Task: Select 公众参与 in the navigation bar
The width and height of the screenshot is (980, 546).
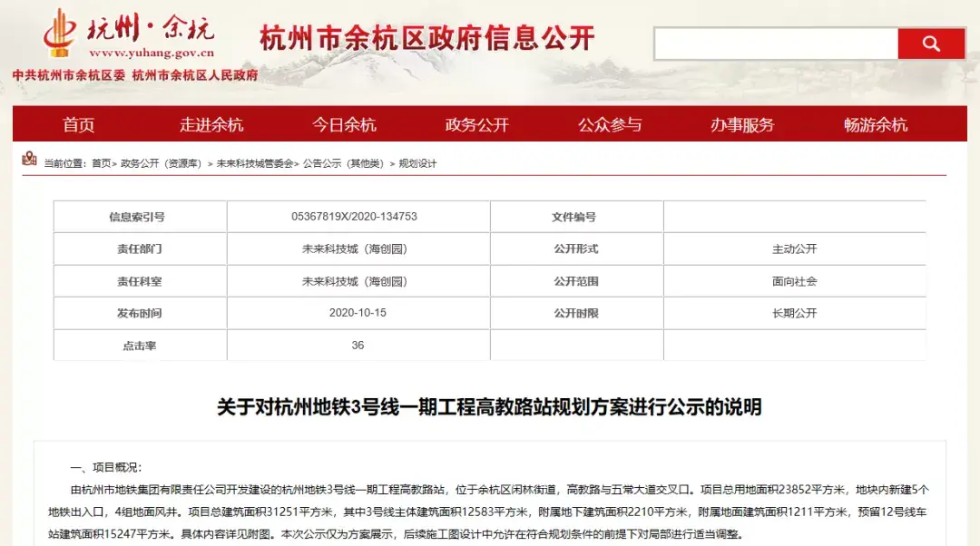Action: pyautogui.click(x=610, y=125)
